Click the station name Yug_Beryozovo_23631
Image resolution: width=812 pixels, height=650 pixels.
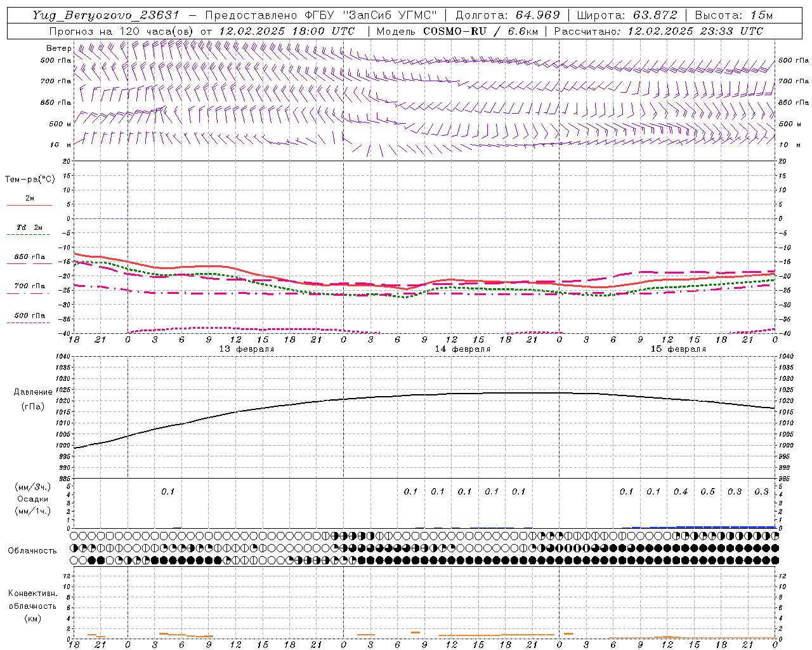point(106,15)
